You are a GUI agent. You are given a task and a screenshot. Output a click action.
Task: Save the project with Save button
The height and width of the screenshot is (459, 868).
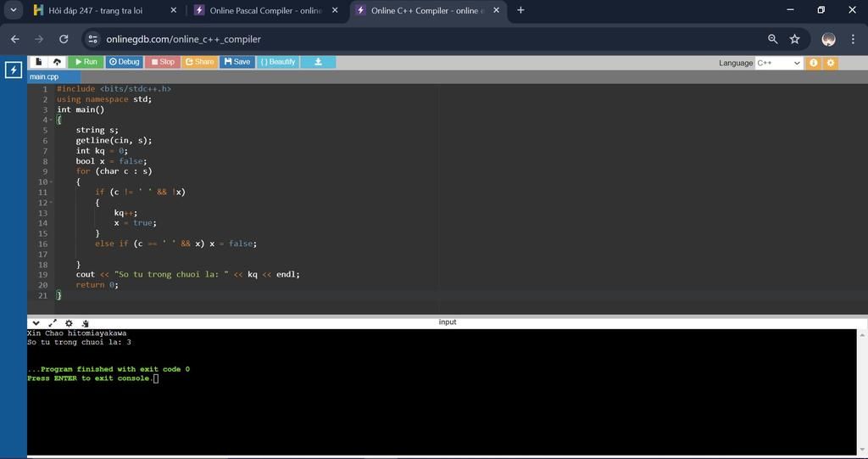click(237, 62)
